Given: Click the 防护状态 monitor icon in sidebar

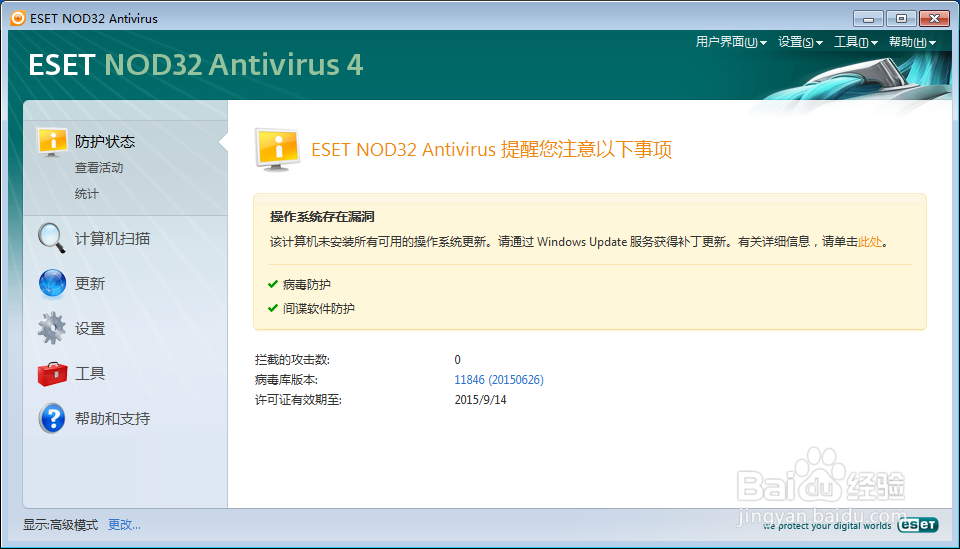Looking at the screenshot, I should (x=52, y=142).
